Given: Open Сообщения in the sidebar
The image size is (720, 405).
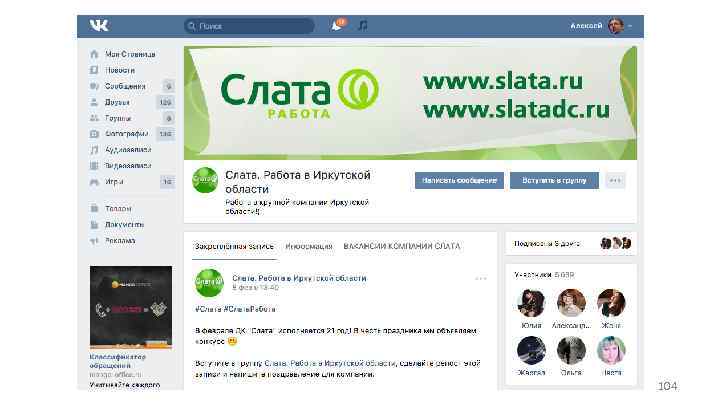Looking at the screenshot, I should 125,86.
